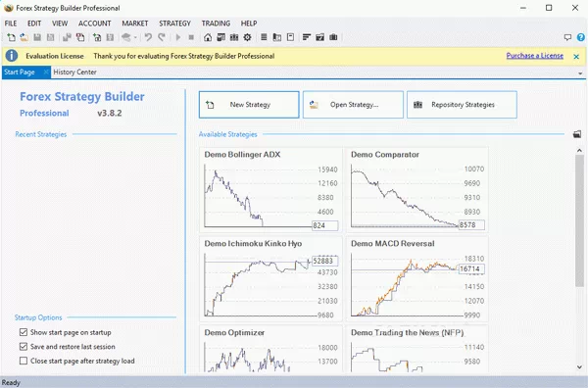Click the Save As toolbar icon
588x388 pixels.
pyautogui.click(x=50, y=37)
